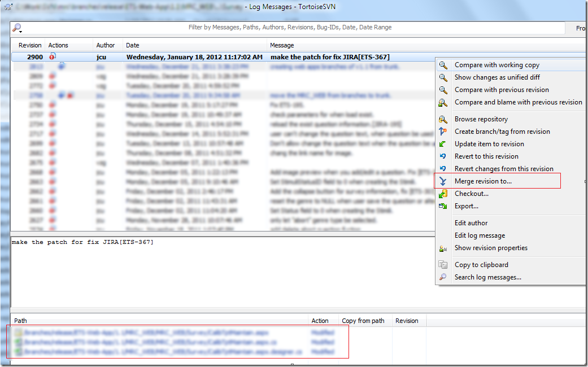Click the Browse repository icon
This screenshot has height=367, width=588.
pos(443,119)
